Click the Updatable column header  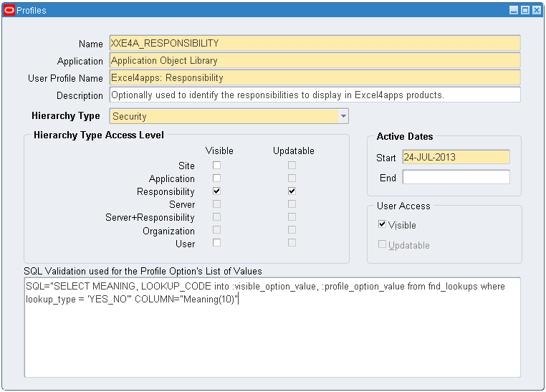[294, 150]
